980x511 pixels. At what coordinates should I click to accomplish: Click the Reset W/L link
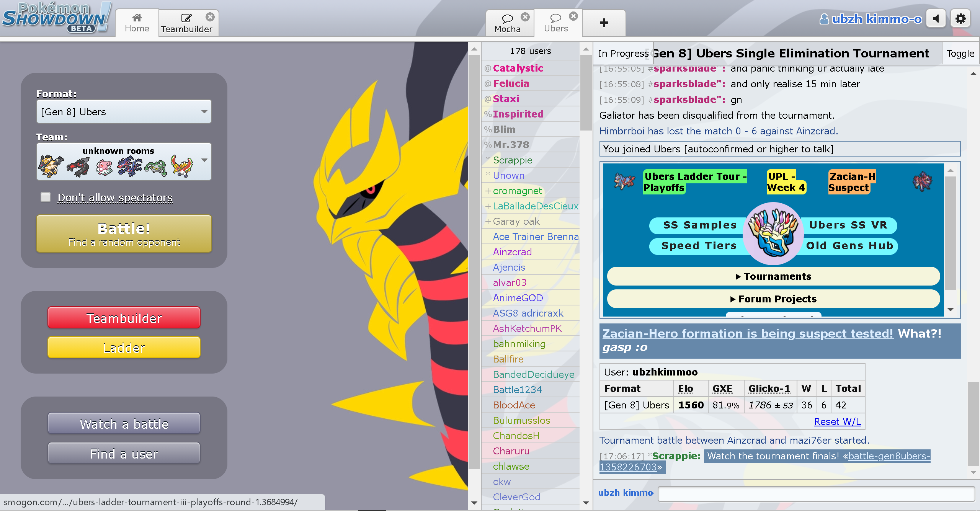tap(837, 421)
